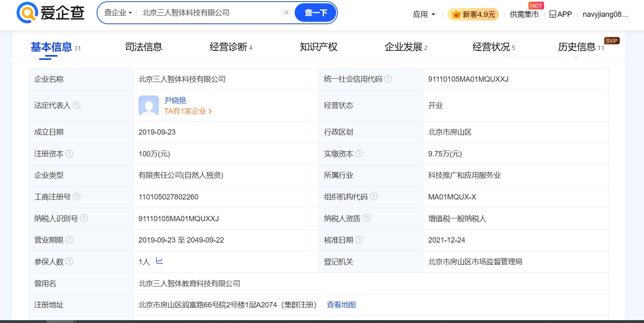
Task: Open the 供需集市 link
Action: pyautogui.click(x=524, y=14)
